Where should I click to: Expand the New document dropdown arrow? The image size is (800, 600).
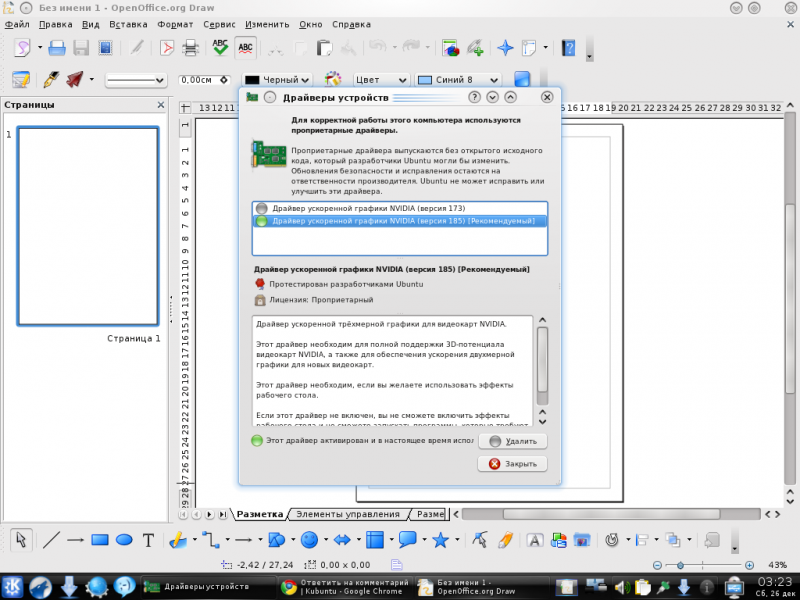coord(39,48)
